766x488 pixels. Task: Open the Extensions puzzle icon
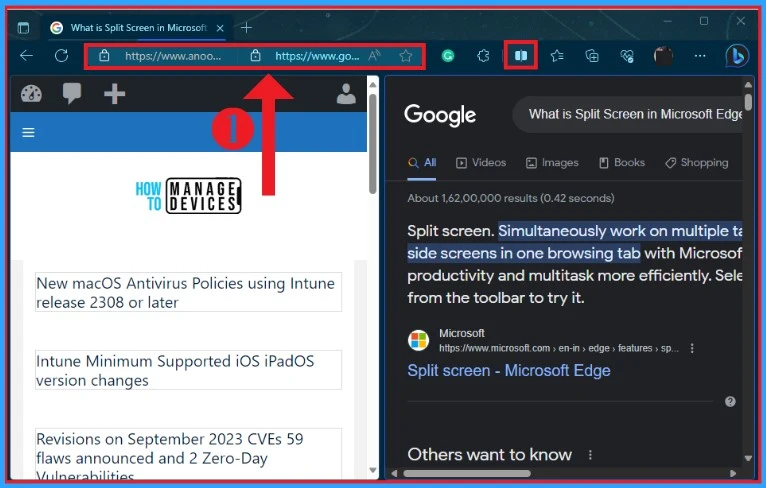pos(483,56)
